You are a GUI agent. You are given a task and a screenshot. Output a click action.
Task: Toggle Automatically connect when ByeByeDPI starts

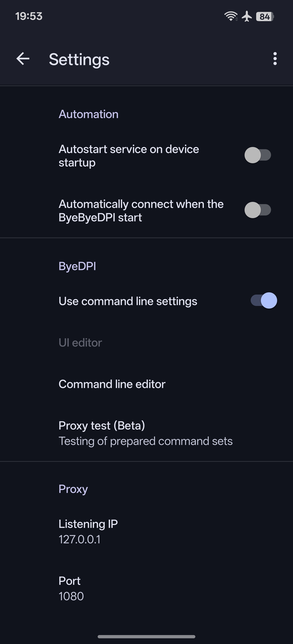(257, 210)
